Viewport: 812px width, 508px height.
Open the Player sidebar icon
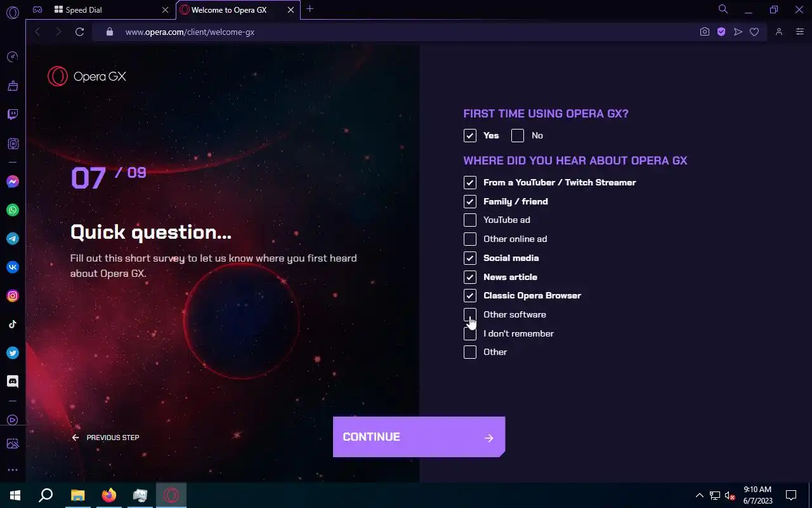tap(13, 420)
